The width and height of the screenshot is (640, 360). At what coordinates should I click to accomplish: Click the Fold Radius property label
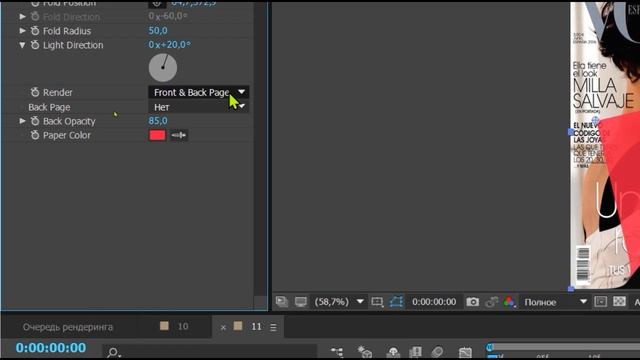tap(67, 31)
